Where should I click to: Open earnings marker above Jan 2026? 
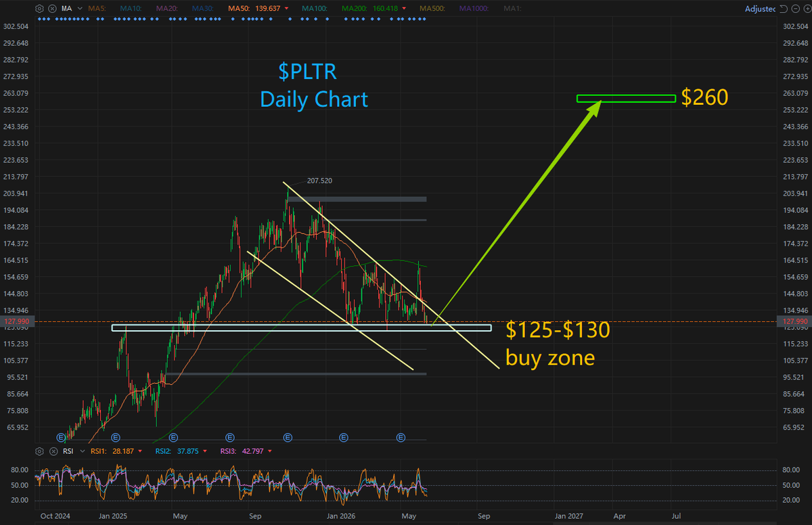[x=344, y=438]
